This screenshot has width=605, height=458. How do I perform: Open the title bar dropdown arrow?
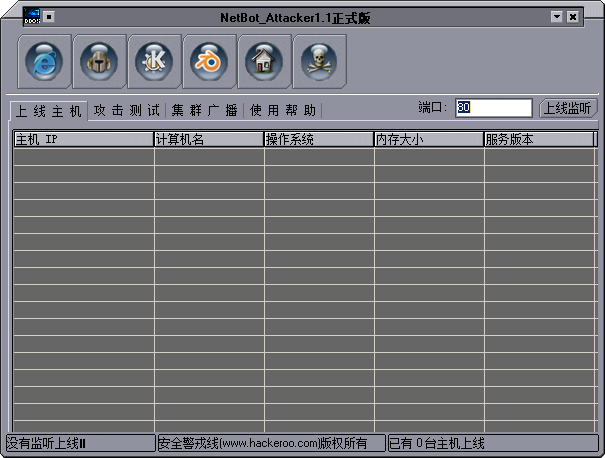coord(556,17)
